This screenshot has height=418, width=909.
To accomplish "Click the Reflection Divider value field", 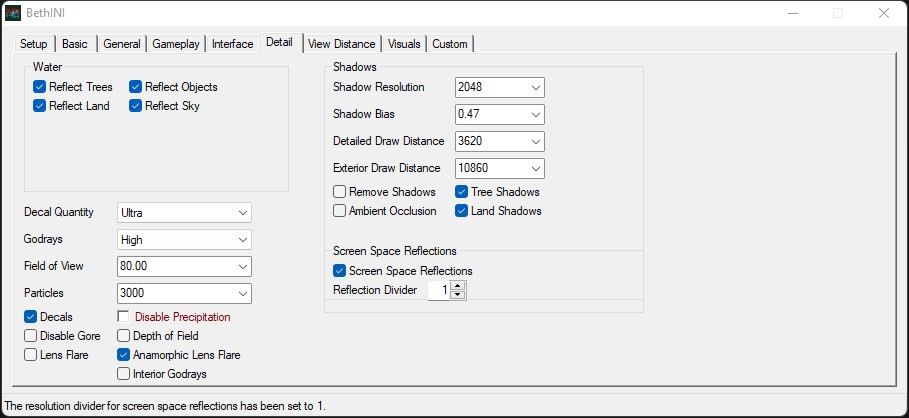I will 436,290.
